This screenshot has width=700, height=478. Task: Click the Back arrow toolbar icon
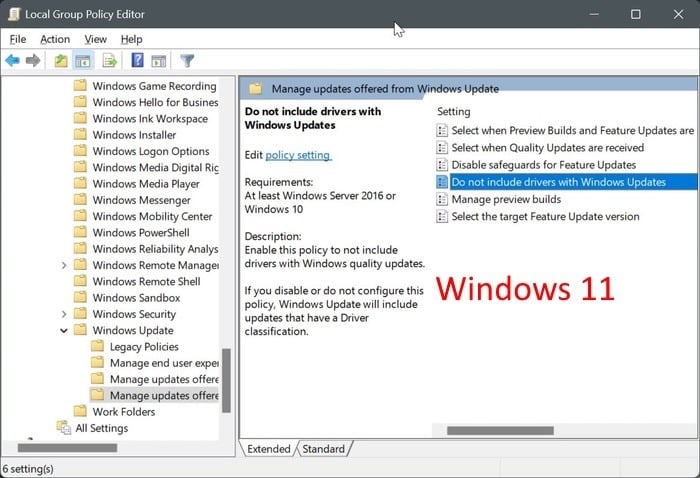pos(12,60)
